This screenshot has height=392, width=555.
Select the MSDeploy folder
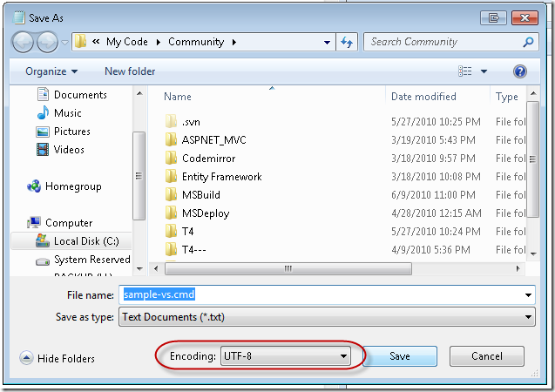[206, 213]
